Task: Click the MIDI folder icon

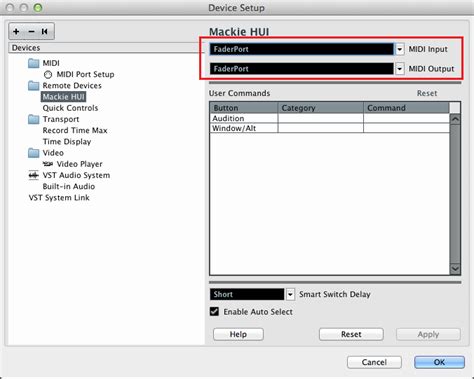Action: click(33, 63)
